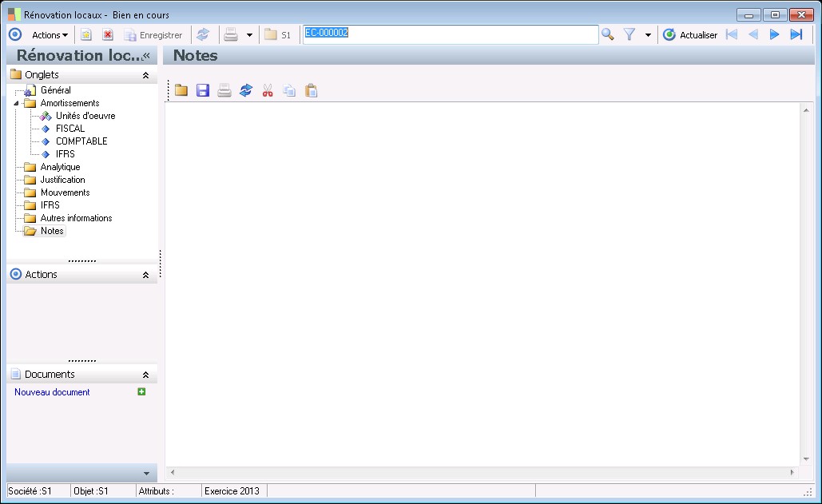This screenshot has height=504, width=822.
Task: Click the main toolbar printer icon
Action: pos(231,35)
